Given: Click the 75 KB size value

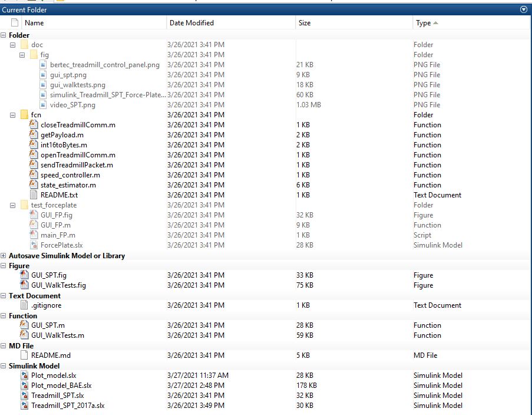Looking at the screenshot, I should pyautogui.click(x=305, y=285).
